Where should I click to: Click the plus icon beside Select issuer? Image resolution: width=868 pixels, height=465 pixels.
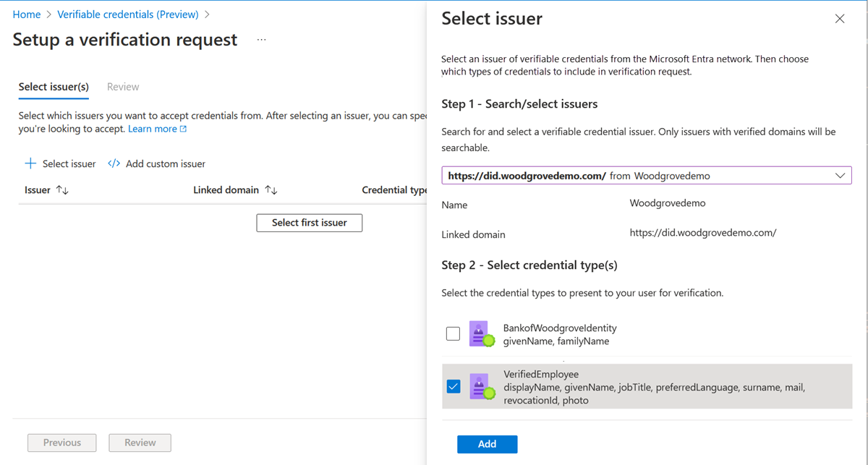30,163
